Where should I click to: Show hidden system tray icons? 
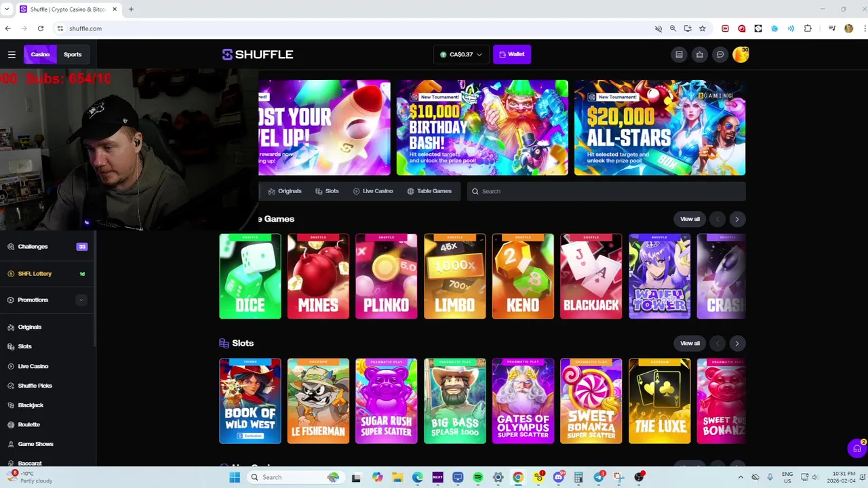click(x=741, y=477)
